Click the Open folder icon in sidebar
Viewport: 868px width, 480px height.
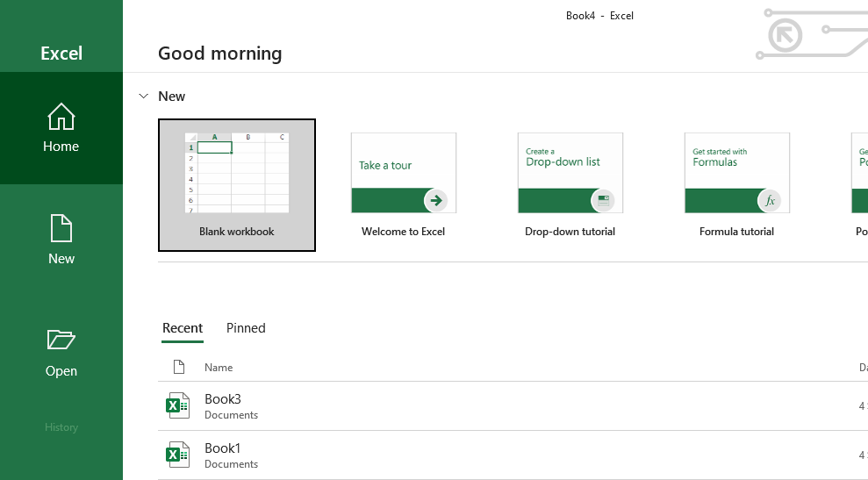(61, 340)
